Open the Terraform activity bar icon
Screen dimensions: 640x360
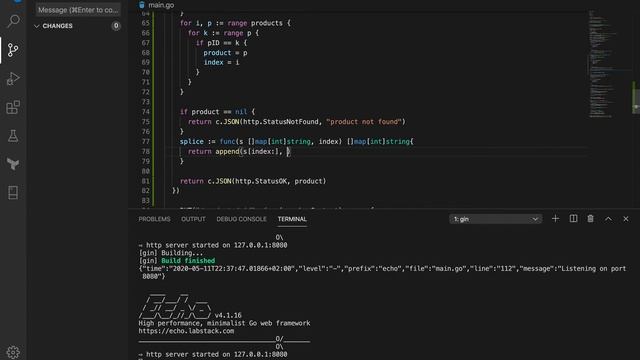[x=13, y=164]
